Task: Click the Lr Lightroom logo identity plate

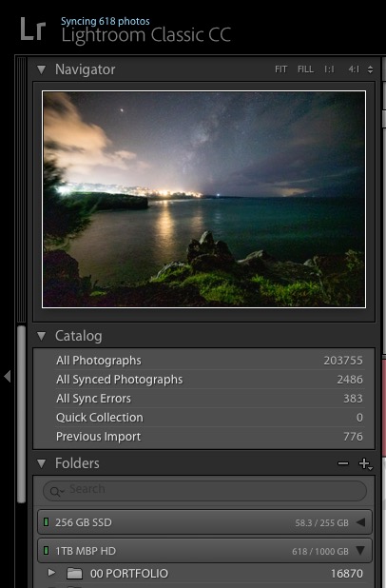Action: tap(33, 29)
